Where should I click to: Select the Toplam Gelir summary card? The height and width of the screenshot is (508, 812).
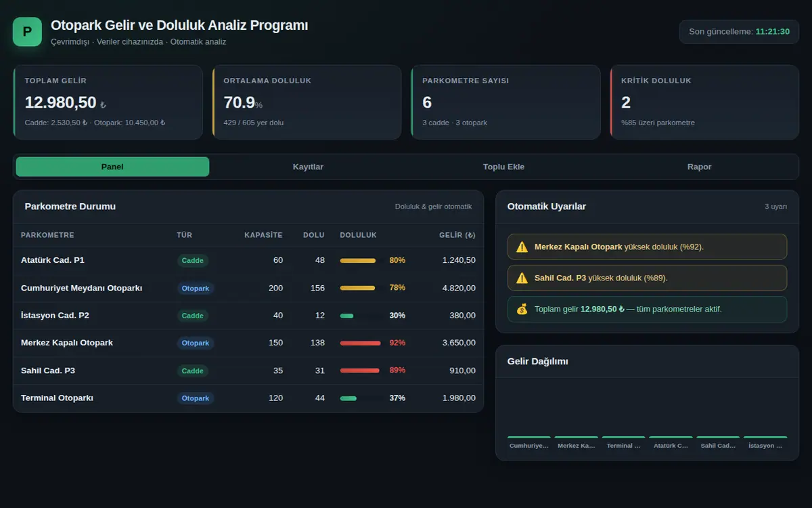[x=108, y=102]
